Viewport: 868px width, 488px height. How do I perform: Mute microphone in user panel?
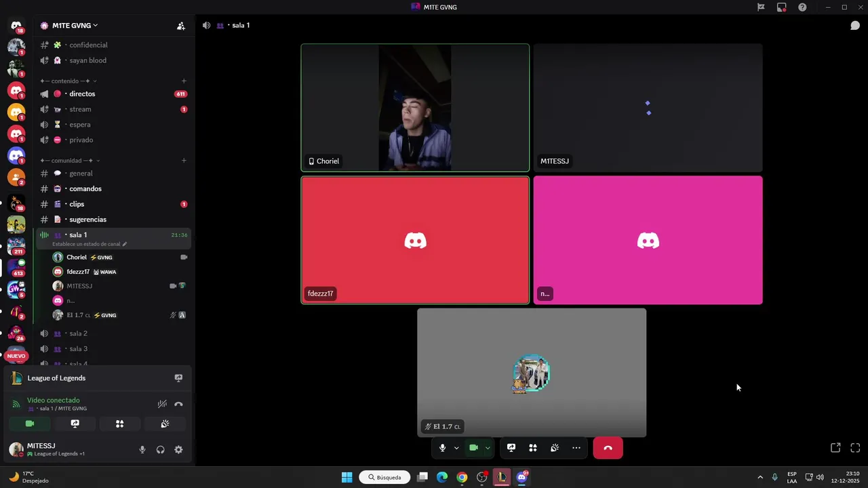tap(142, 449)
